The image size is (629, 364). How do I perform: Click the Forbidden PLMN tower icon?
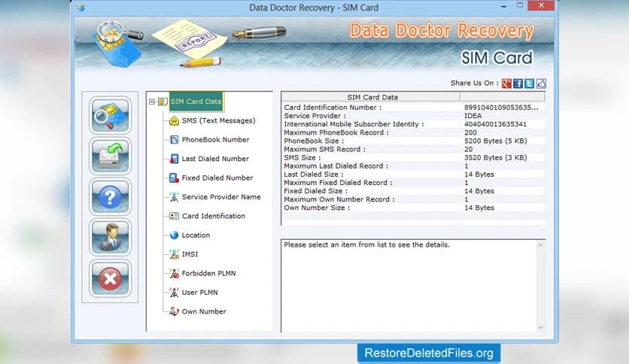tap(174, 274)
